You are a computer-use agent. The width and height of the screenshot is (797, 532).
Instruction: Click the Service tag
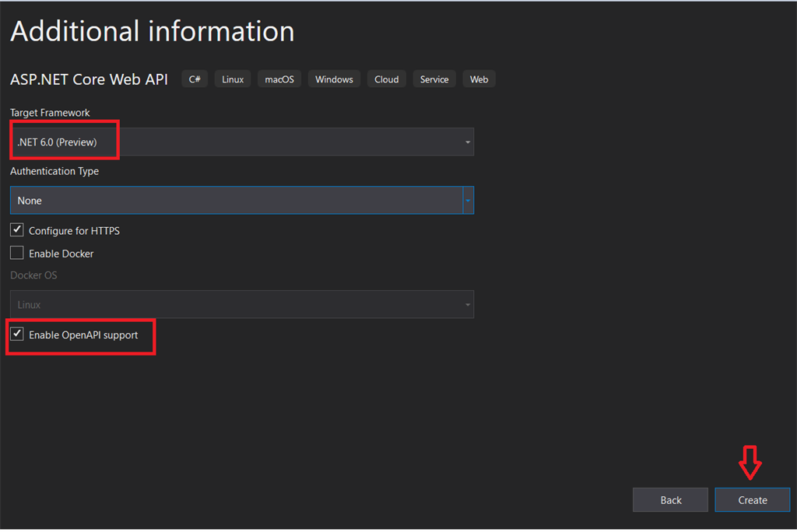(434, 79)
